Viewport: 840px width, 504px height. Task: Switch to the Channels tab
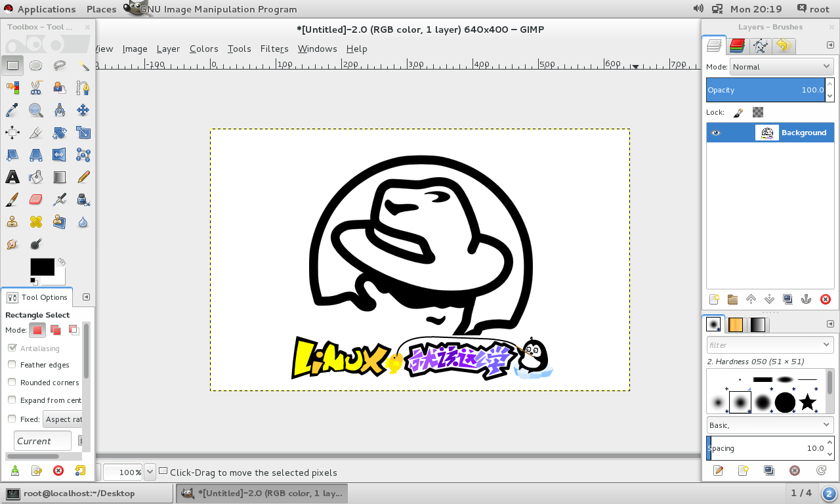click(737, 45)
